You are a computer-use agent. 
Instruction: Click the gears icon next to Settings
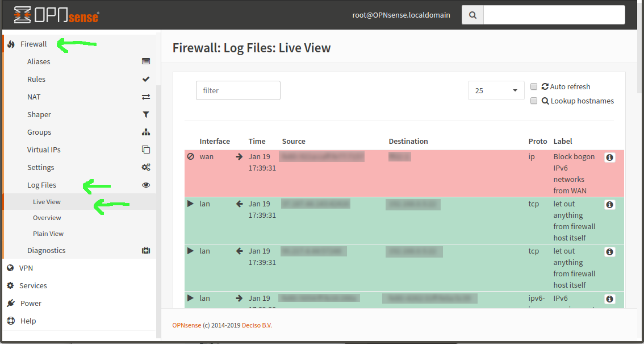click(146, 167)
